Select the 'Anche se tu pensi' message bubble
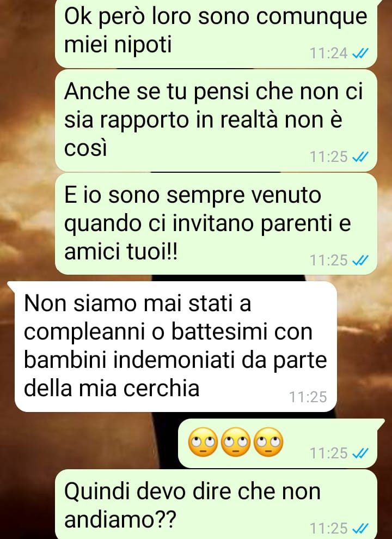The height and width of the screenshot is (539, 392). (x=216, y=120)
